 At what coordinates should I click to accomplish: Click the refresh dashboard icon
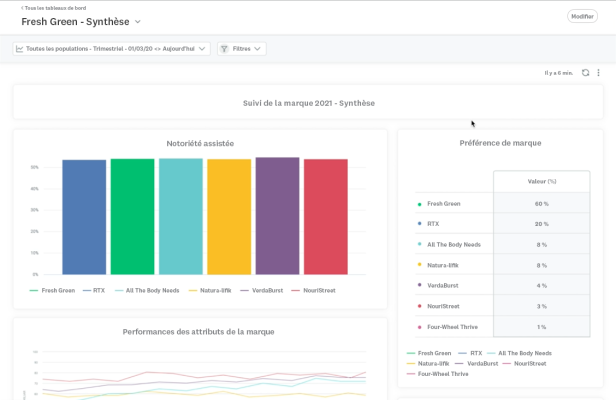coord(585,73)
